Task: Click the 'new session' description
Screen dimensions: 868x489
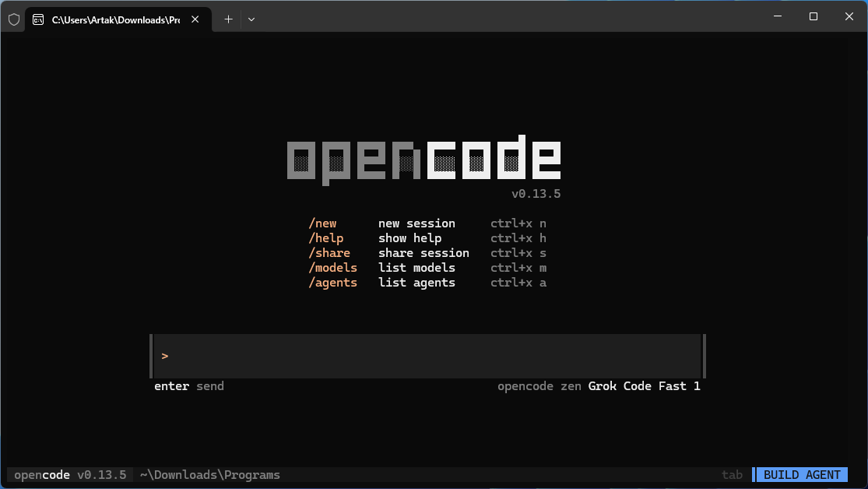Action: pos(416,223)
